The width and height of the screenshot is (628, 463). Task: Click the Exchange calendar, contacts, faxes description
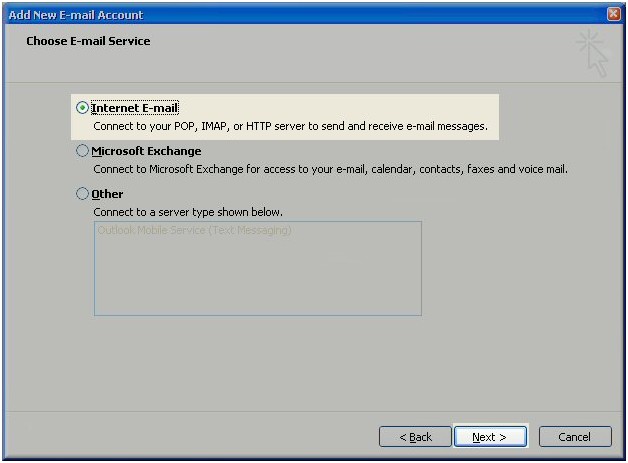[x=330, y=170]
